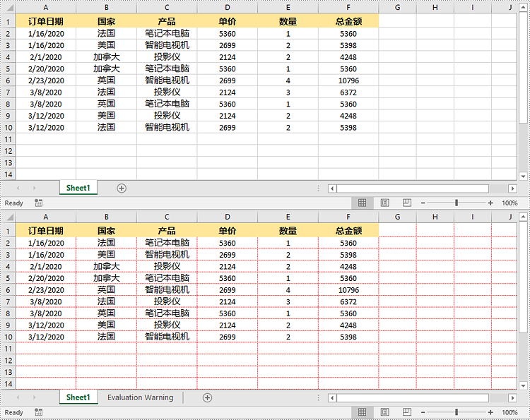Switch top workbook to Page Layout view
Viewport: 530px width, 420px height.
[x=384, y=203]
